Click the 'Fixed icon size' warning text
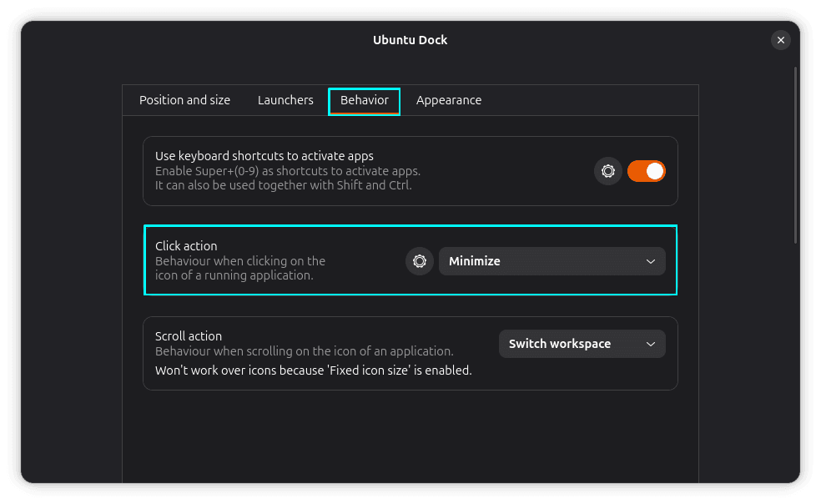 [x=313, y=370]
